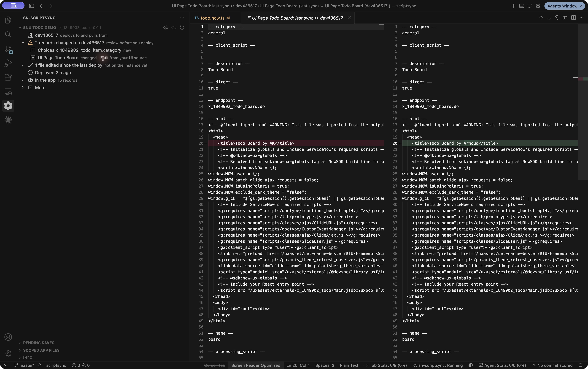This screenshot has width=588, height=369.
Task: Toggle Cursor Tab in status bar
Action: point(214,365)
